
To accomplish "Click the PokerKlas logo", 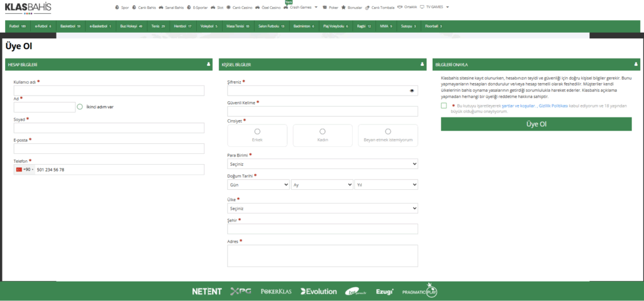I will 276,292.
